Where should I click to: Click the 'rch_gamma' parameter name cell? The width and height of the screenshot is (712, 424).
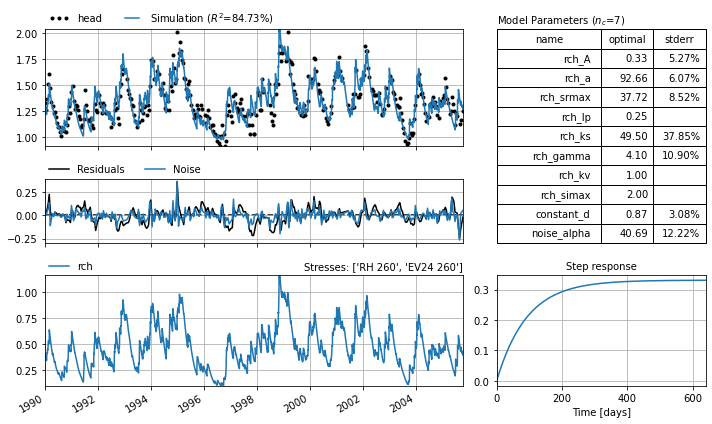click(549, 156)
